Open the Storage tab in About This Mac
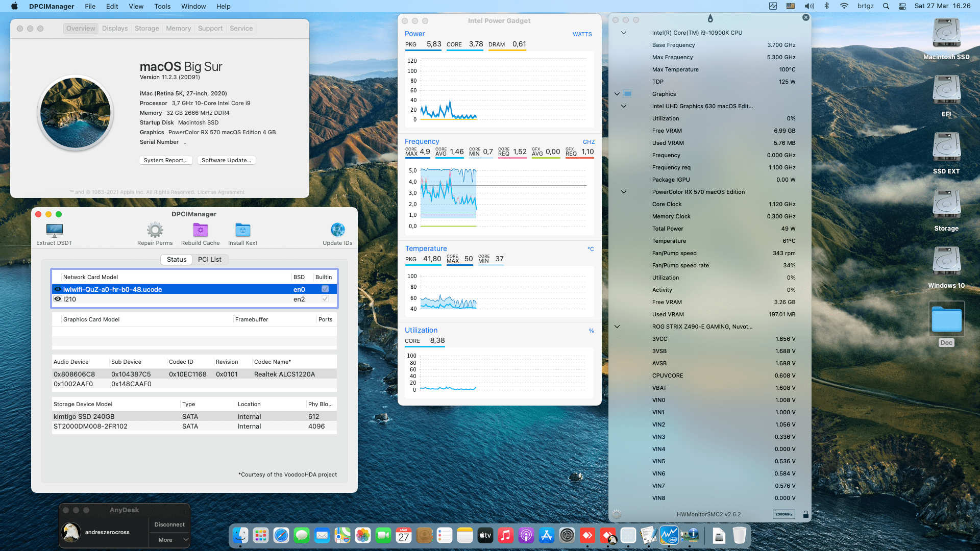The width and height of the screenshot is (980, 551). 147,28
